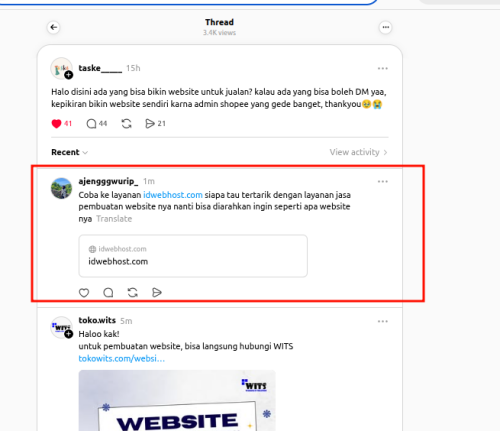Screen dimensions: 500x431
Task: Open the tokowits.com/websi… link
Action: click(122, 359)
